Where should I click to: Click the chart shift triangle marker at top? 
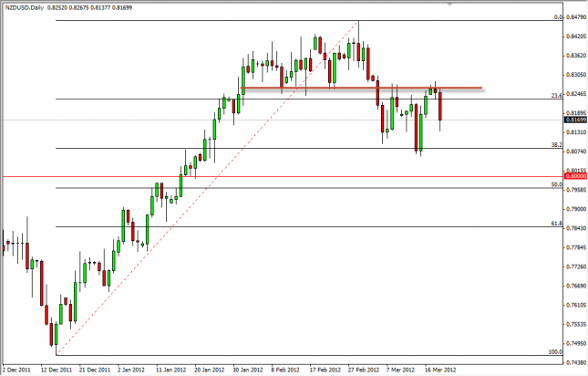449,5
